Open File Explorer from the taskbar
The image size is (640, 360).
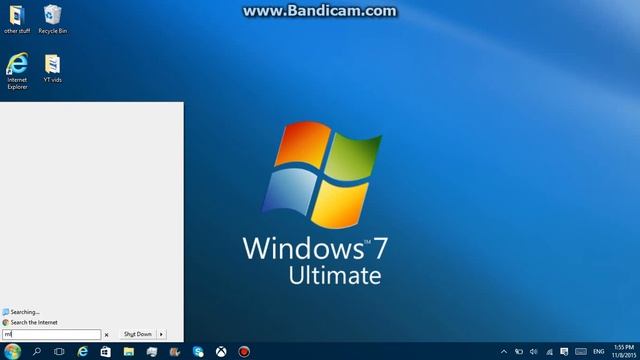[x=129, y=351]
